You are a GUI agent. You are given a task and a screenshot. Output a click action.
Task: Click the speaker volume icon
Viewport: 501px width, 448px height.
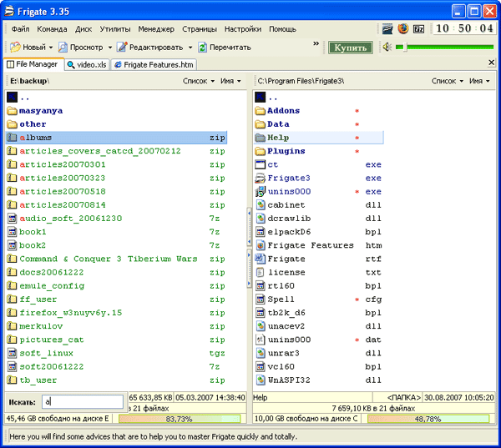click(x=387, y=47)
